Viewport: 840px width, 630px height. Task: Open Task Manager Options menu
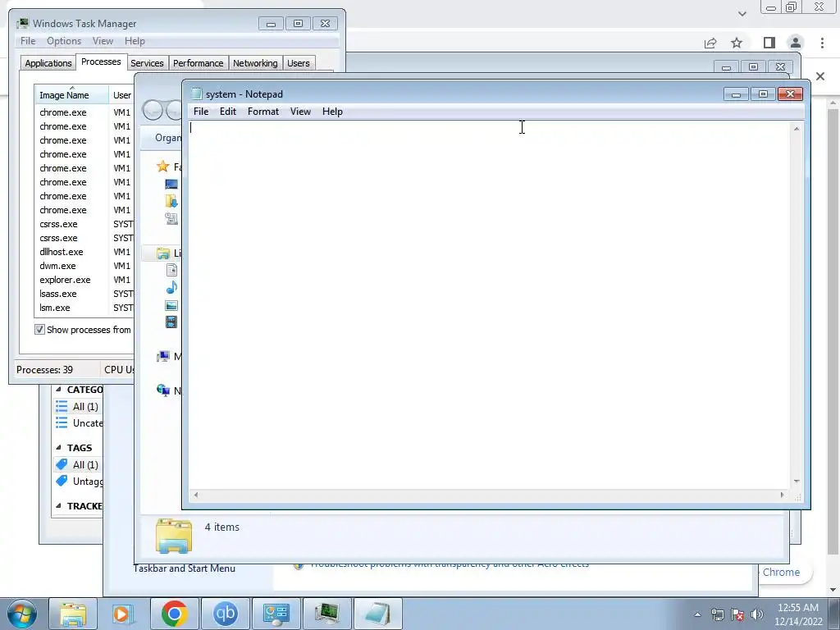pos(64,41)
